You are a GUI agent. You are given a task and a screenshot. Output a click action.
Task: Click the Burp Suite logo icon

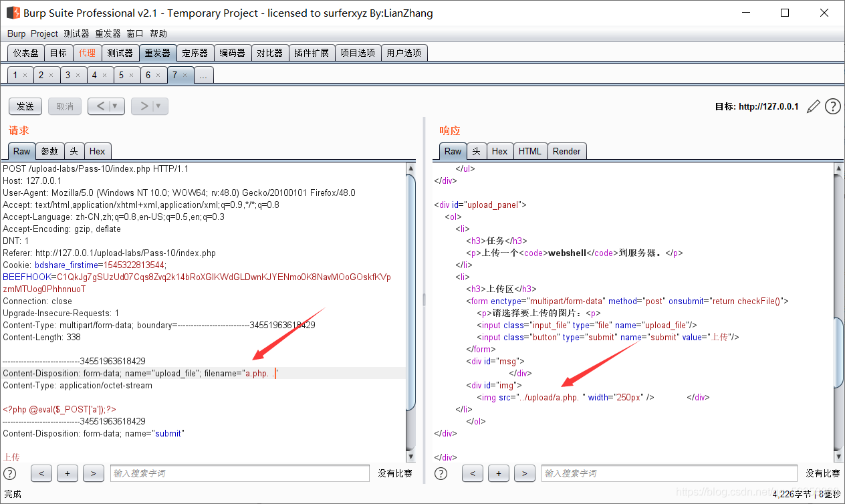[x=13, y=13]
